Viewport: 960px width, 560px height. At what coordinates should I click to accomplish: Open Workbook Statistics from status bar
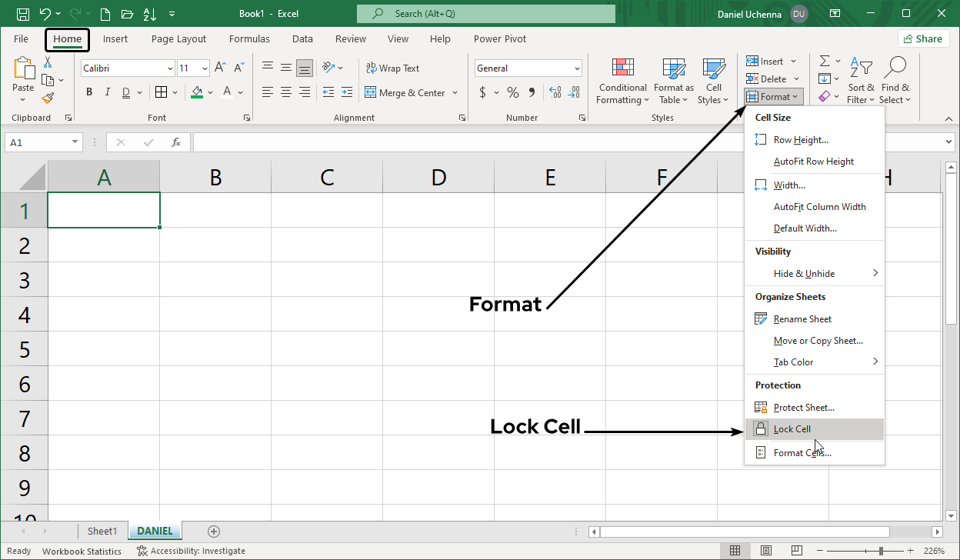(x=82, y=551)
